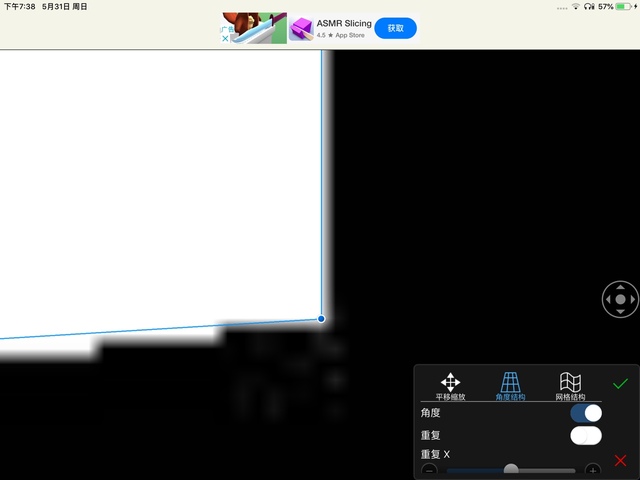The width and height of the screenshot is (640, 480).
Task: Open the ASMR Slicing ad title
Action: (344, 23)
